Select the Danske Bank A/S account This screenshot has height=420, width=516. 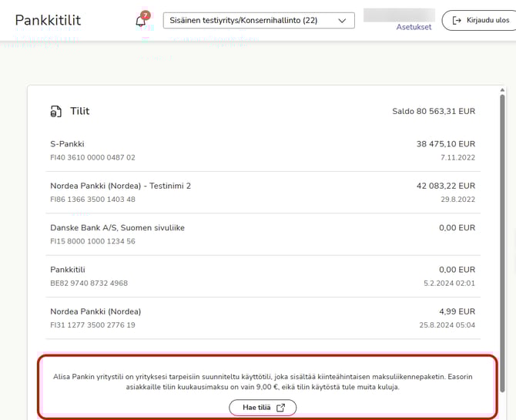[x=262, y=234]
